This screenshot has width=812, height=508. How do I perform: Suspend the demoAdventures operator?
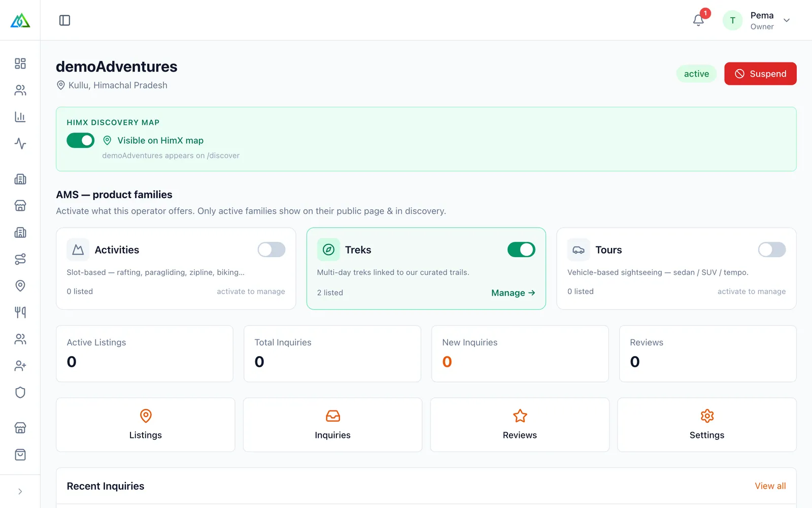tap(760, 74)
